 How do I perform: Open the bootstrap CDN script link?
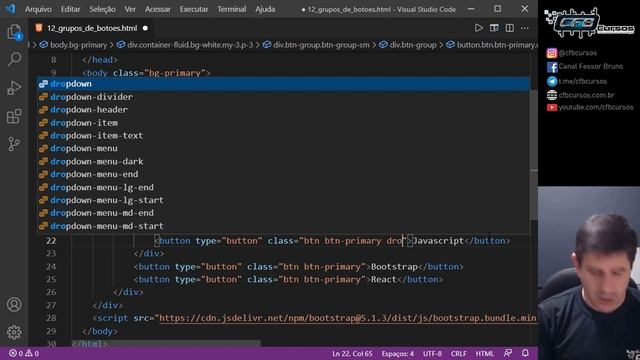pos(348,318)
